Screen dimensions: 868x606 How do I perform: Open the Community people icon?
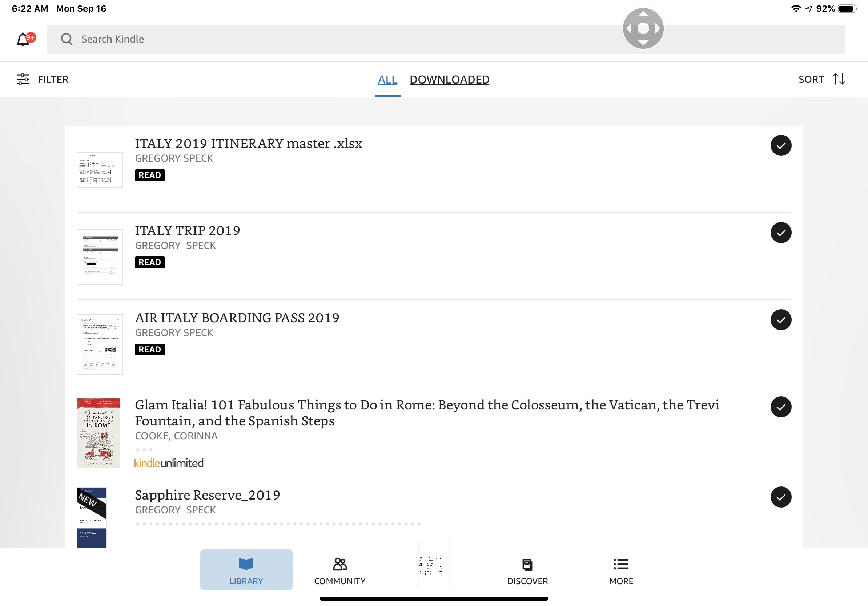[339, 564]
